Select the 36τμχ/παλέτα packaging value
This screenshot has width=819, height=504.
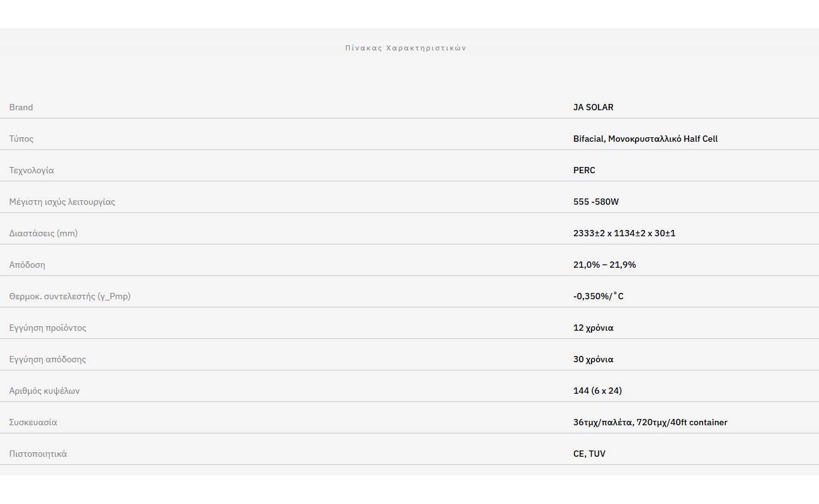pos(650,422)
